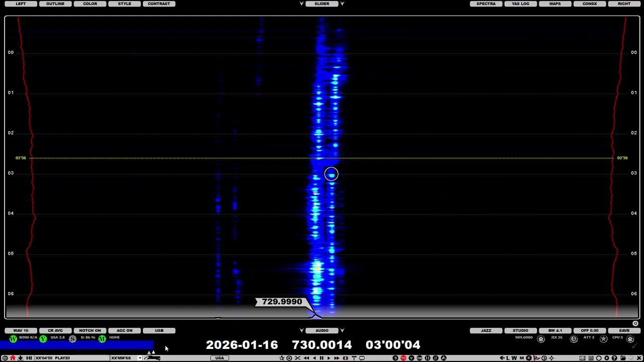
Task: Toggle the CR AVG button
Action: point(55,330)
